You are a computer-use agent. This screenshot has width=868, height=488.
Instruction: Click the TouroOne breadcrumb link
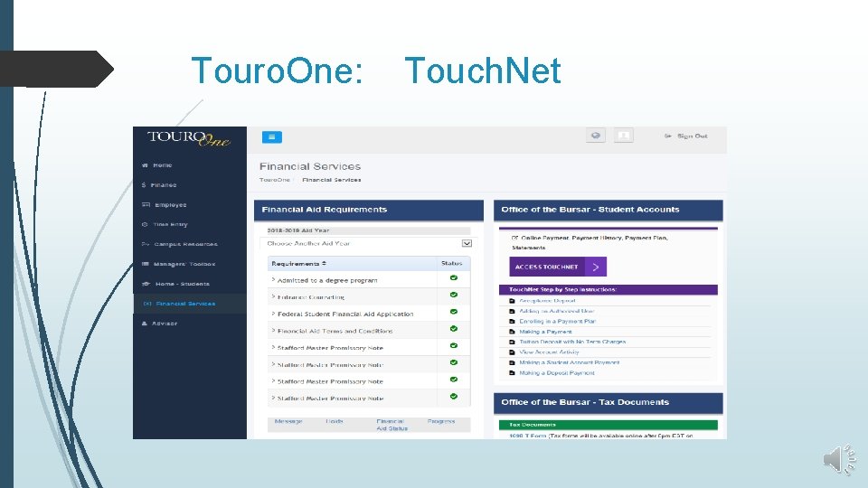click(275, 180)
